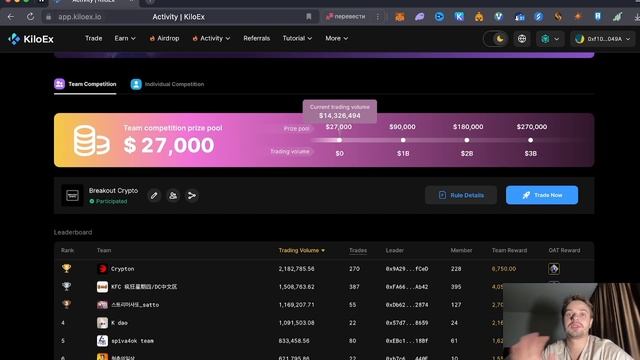Click trading volume 2,182,785.56

click(296, 269)
